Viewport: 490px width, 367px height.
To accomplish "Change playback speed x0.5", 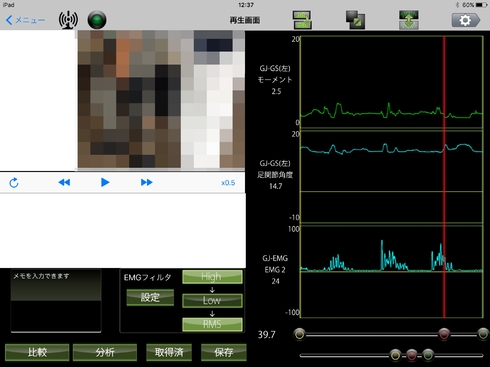I will pos(228,183).
